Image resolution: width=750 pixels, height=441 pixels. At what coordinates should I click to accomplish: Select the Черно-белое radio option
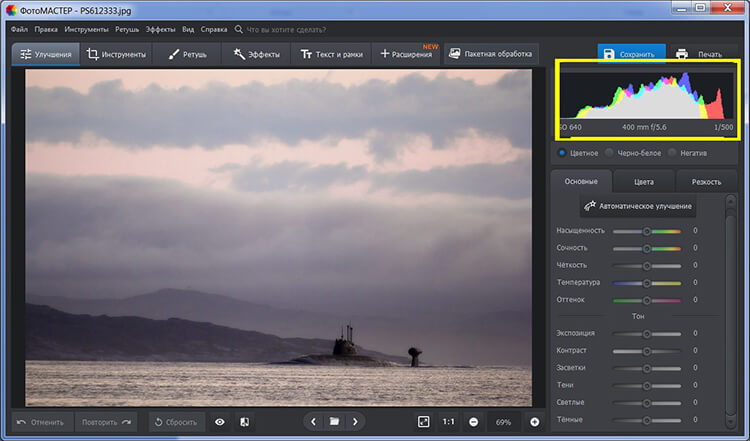[x=609, y=153]
